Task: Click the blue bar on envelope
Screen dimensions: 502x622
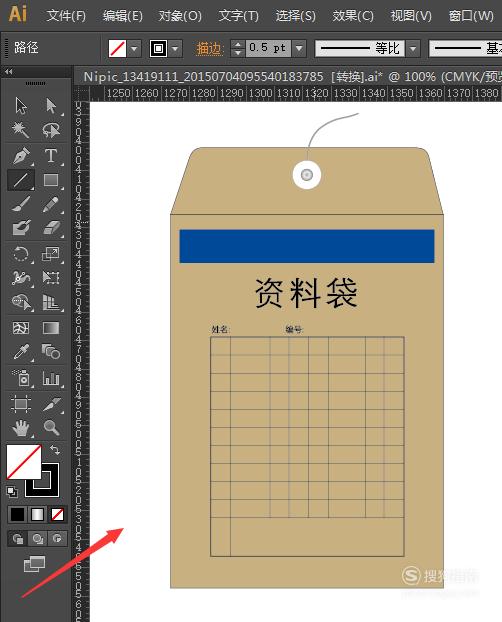Action: coord(307,246)
